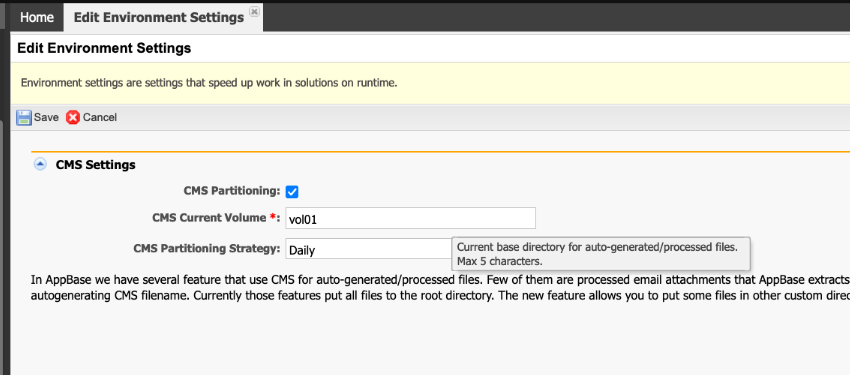Image resolution: width=850 pixels, height=375 pixels.
Task: Open the CMS Partitioning Strategy dropdown showing Daily
Action: (369, 250)
